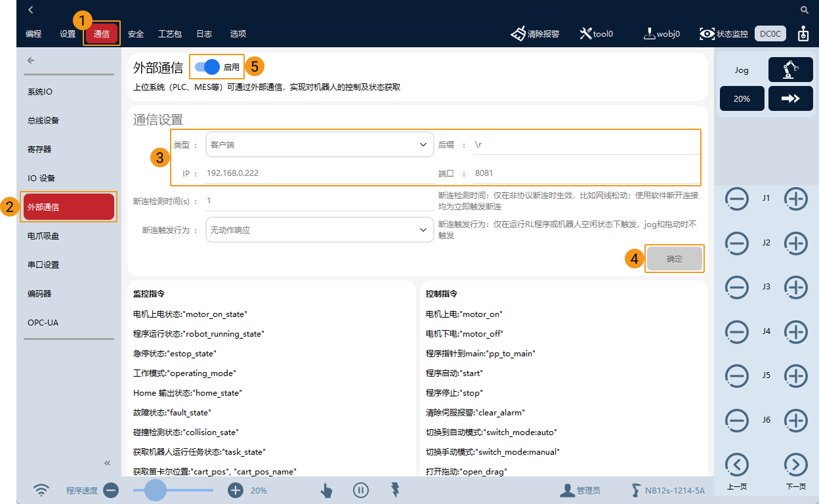
Task: Increase joint J6 with plus button
Action: pos(796,420)
